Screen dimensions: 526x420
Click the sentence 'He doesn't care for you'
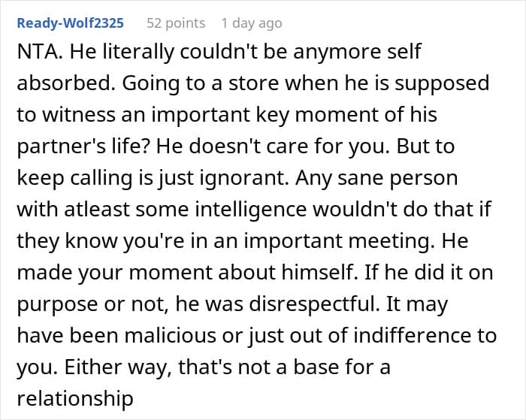point(272,147)
